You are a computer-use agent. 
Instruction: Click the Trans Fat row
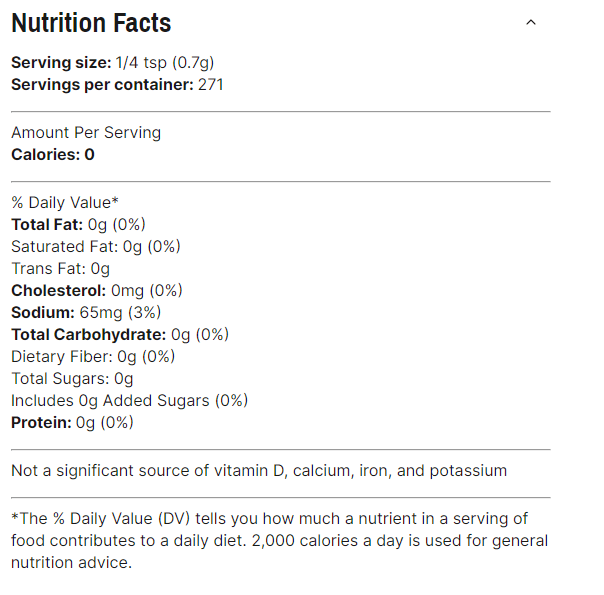[61, 269]
